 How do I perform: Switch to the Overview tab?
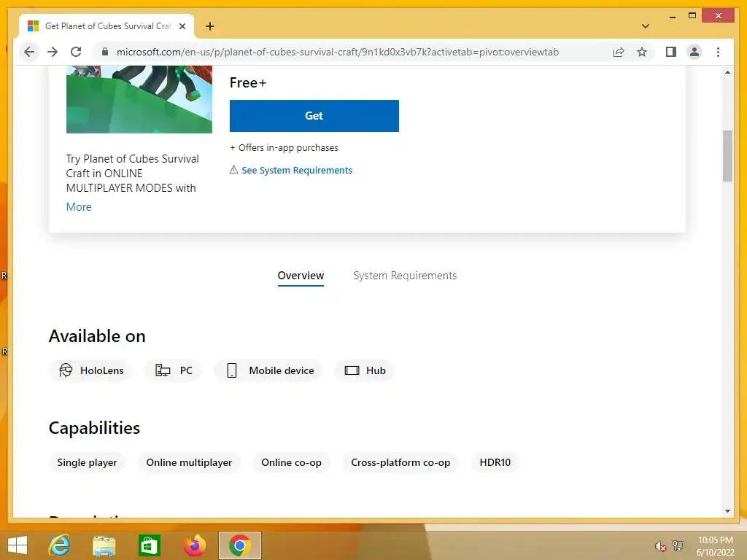point(301,276)
